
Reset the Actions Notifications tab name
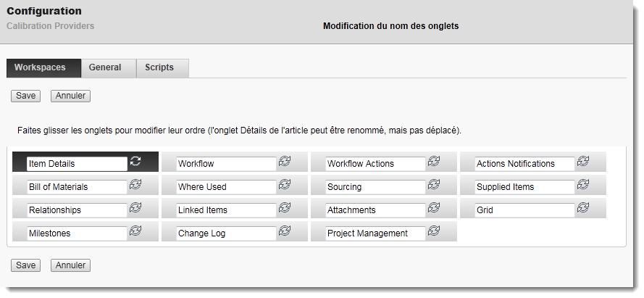pos(583,162)
